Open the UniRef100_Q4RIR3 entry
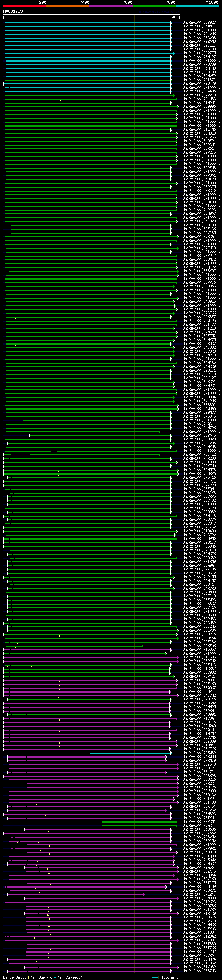 pyautogui.click(x=199, y=210)
